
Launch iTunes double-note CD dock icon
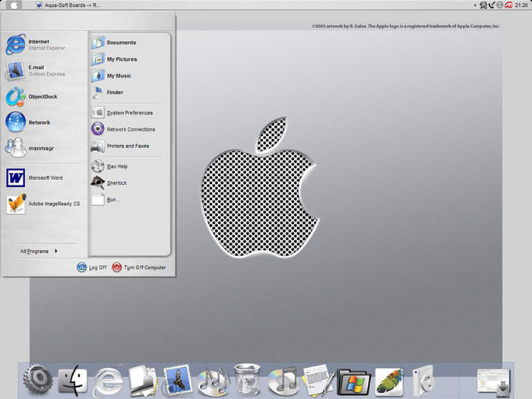coord(213,381)
